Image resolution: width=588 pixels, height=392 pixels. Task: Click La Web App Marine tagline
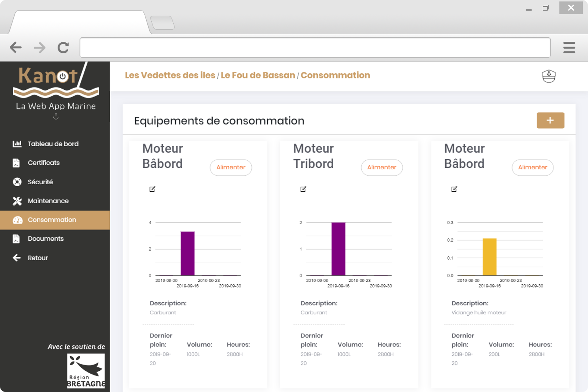coord(56,106)
